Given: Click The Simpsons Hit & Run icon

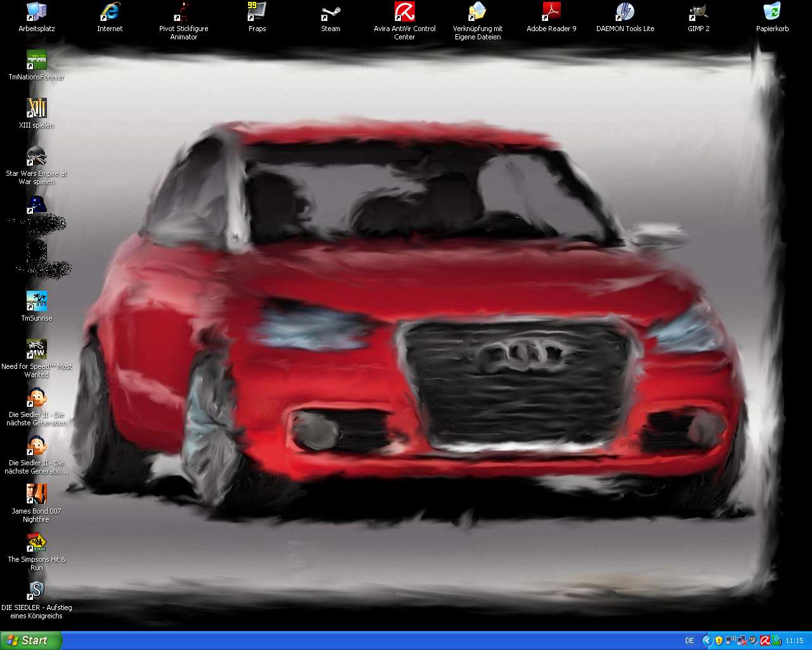Looking at the screenshot, I should point(36,543).
